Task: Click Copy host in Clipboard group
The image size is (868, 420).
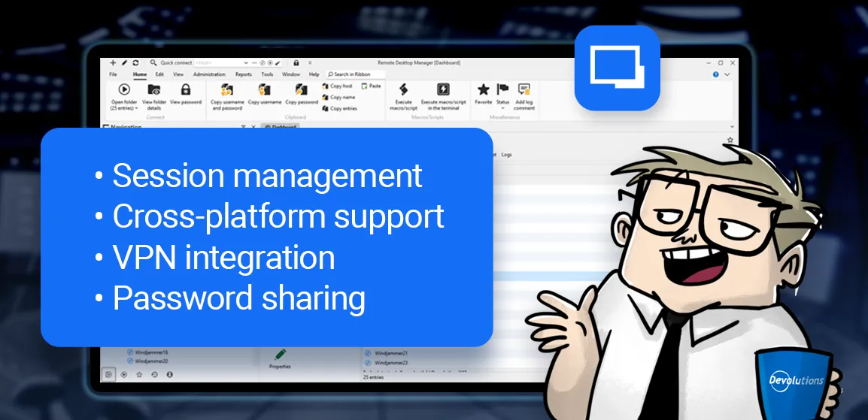Action: pos(337,86)
